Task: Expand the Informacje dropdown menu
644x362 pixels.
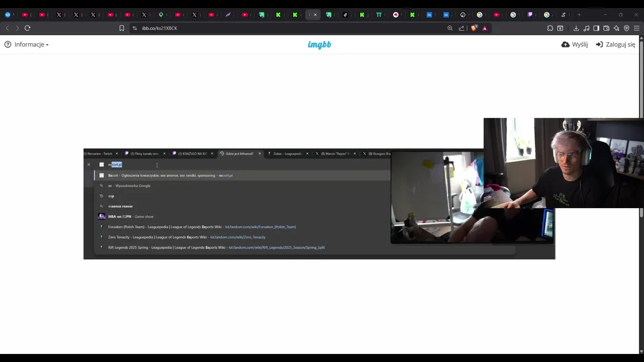Action: coord(27,44)
